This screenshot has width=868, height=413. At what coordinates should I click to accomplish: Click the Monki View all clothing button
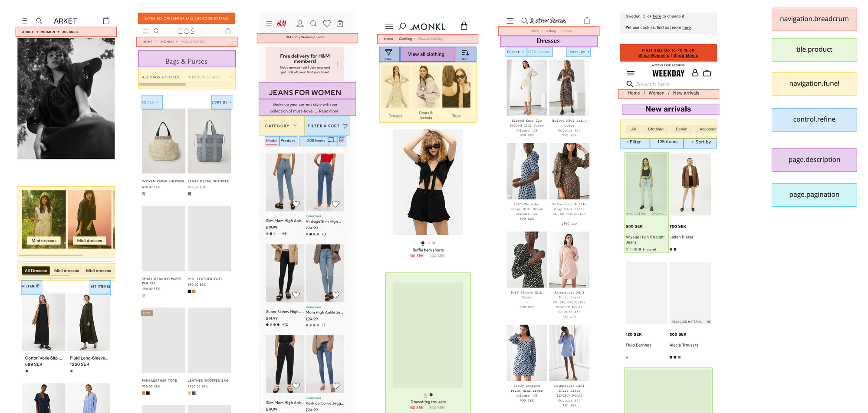tap(426, 54)
